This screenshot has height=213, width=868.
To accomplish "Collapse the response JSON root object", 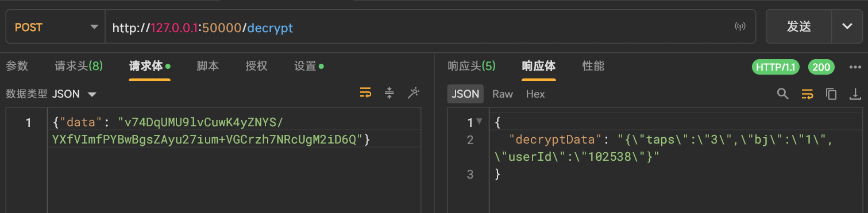I will pyautogui.click(x=480, y=122).
